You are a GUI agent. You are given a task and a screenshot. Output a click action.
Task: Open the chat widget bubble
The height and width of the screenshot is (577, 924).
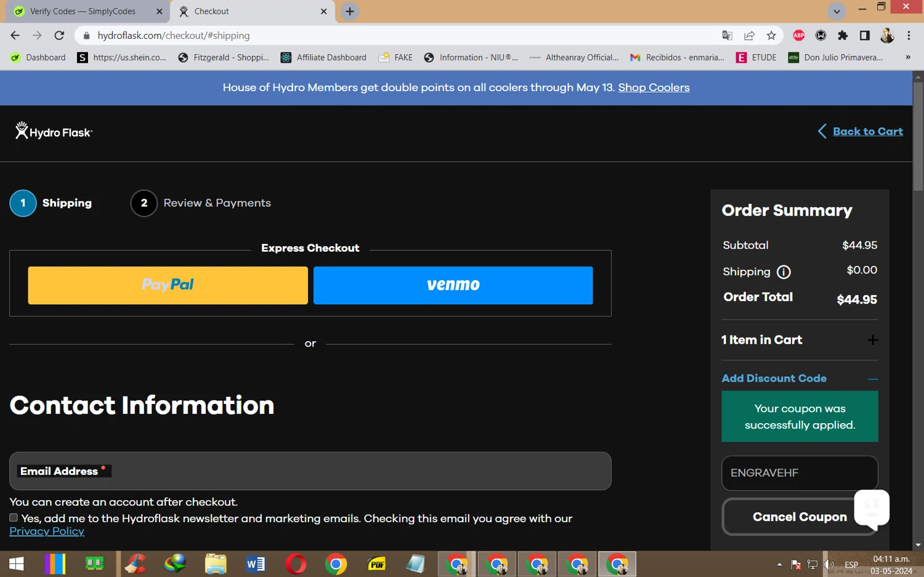coord(872,509)
